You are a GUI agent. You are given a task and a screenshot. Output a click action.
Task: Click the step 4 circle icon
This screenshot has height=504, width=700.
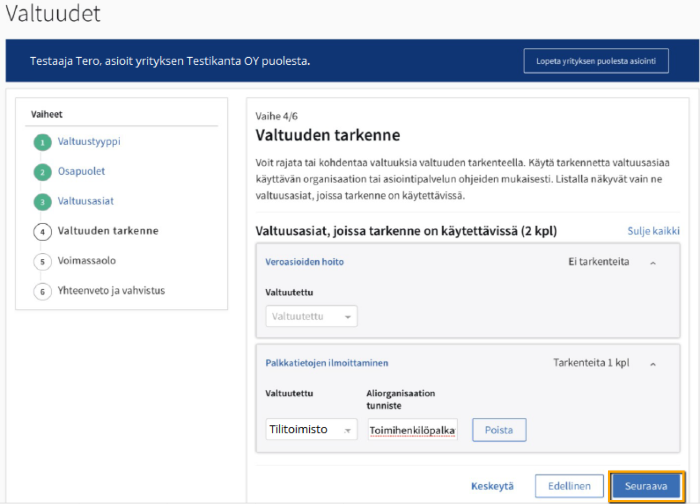(42, 231)
